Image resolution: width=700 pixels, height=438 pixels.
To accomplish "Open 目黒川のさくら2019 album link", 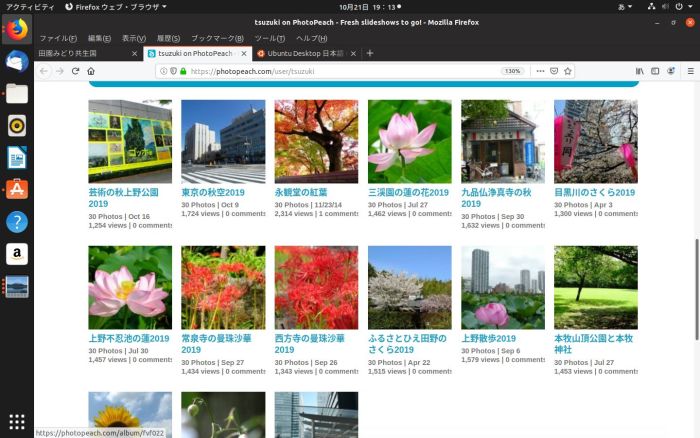I will pos(595,192).
